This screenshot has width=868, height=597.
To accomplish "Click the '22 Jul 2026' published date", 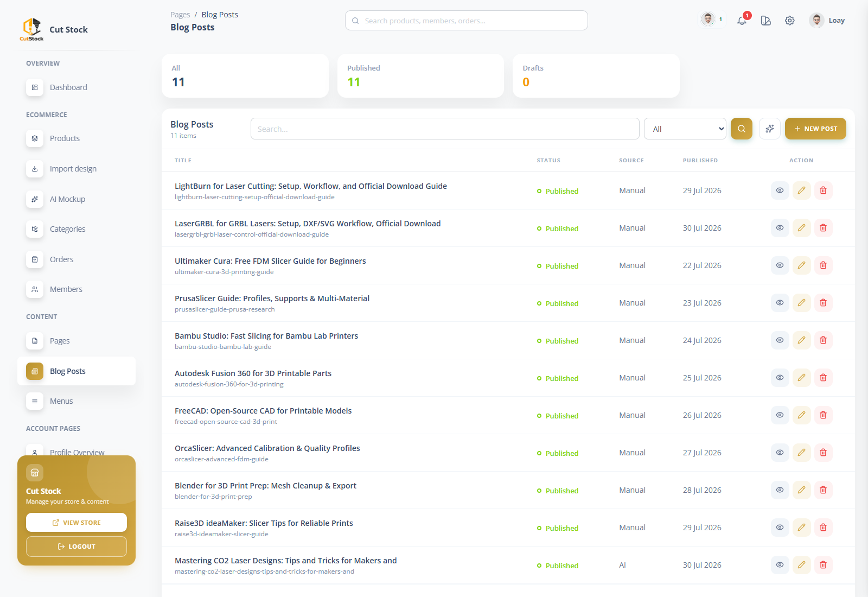I will 702,265.
